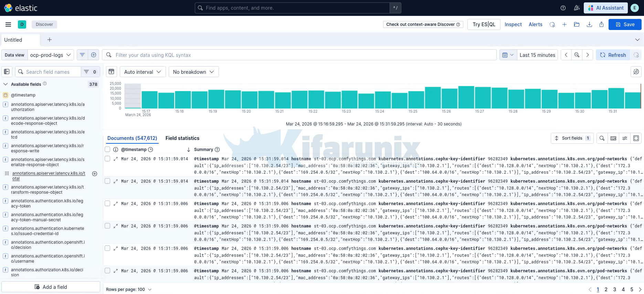Viewport: 644px width, 294px height.
Task: Go to results page 2
Action: (x=606, y=290)
